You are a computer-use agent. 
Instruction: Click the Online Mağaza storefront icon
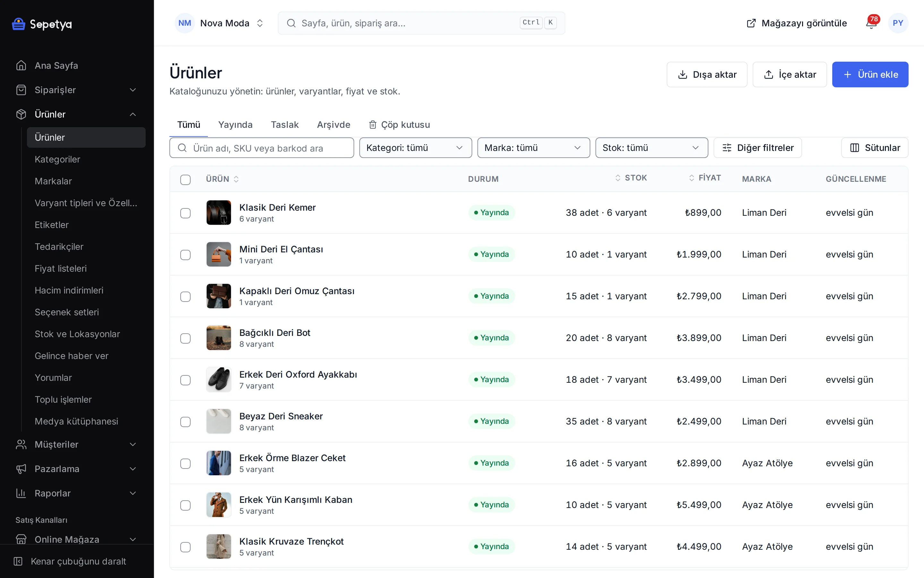21,539
